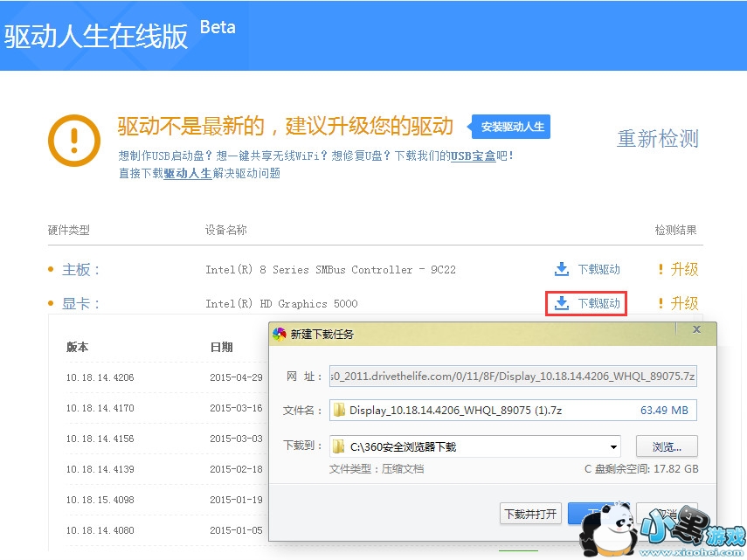
Task: Click the folder icon in 下载到 path box
Action: 338,446
